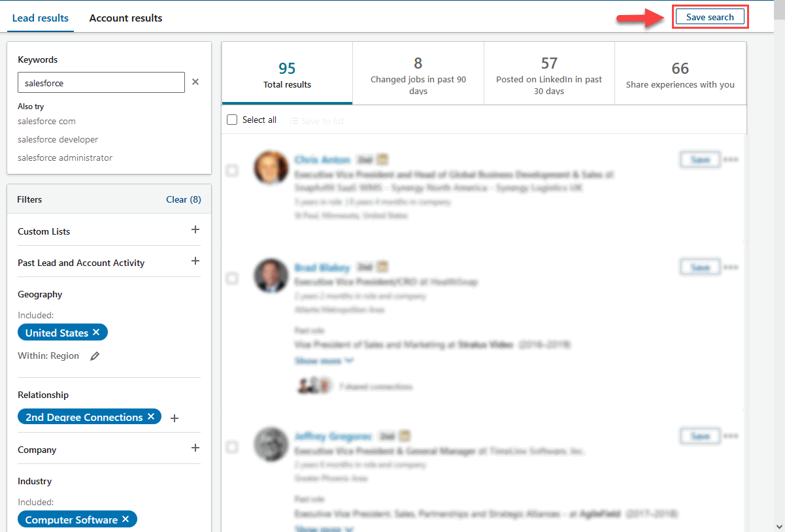Remove the 2nd Degree Connections filter
785x532 pixels.
pos(151,416)
